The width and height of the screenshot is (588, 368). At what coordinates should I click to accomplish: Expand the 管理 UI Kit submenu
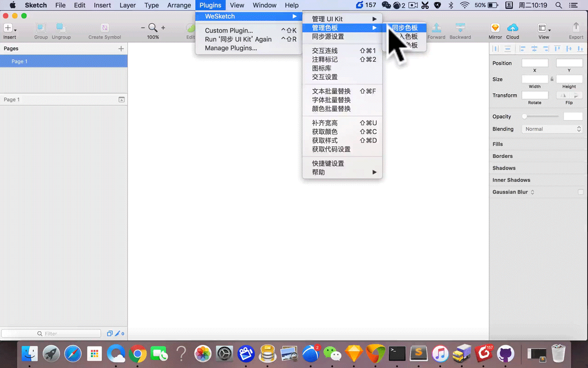[x=342, y=19]
